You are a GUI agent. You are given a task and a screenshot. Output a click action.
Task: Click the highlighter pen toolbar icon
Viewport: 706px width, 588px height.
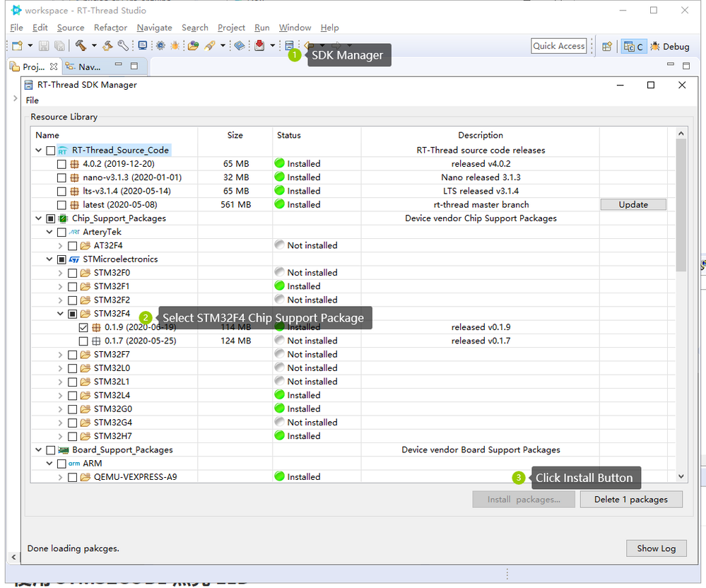pyautogui.click(x=210, y=45)
